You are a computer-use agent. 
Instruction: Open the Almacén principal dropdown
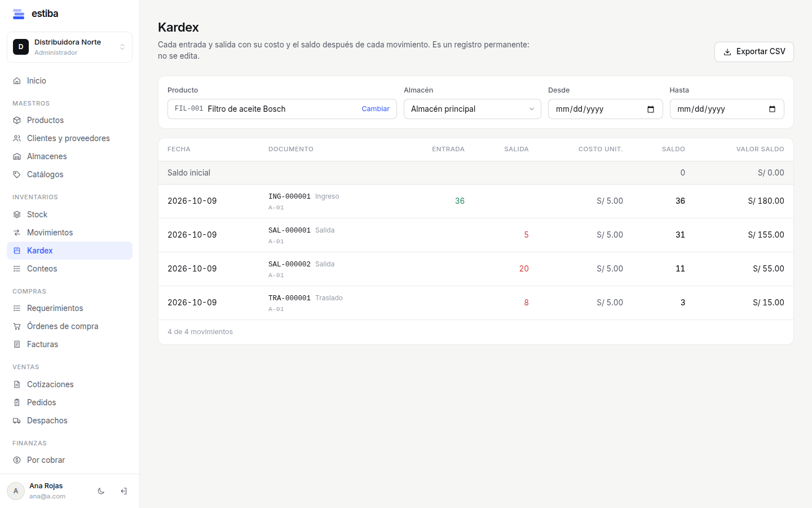click(x=473, y=109)
